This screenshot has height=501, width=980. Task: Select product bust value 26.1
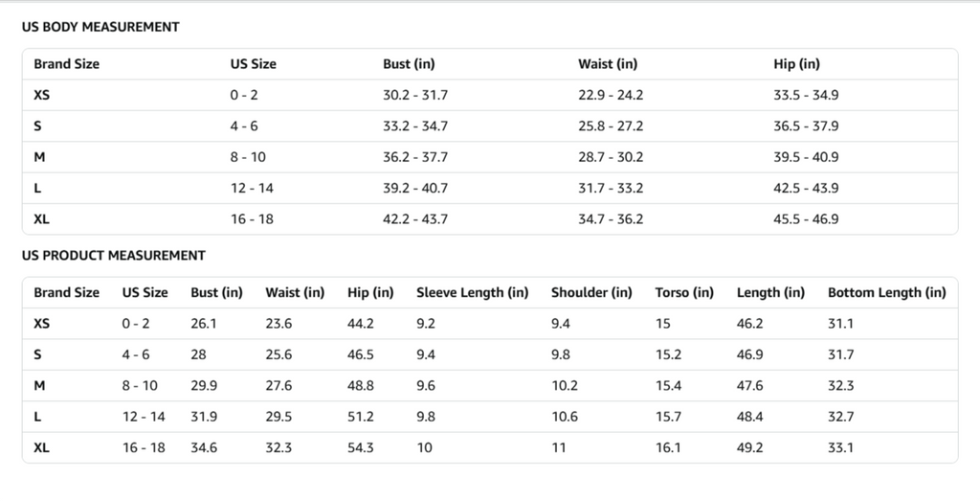(204, 324)
